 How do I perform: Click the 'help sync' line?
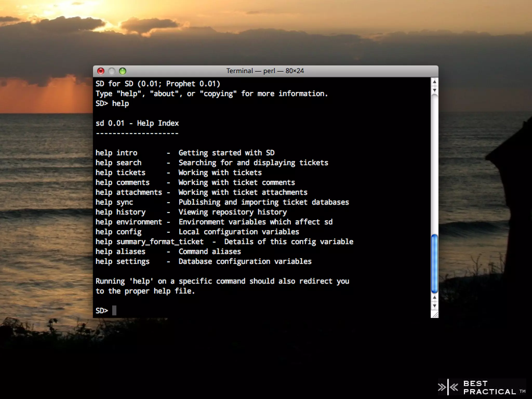click(x=114, y=202)
